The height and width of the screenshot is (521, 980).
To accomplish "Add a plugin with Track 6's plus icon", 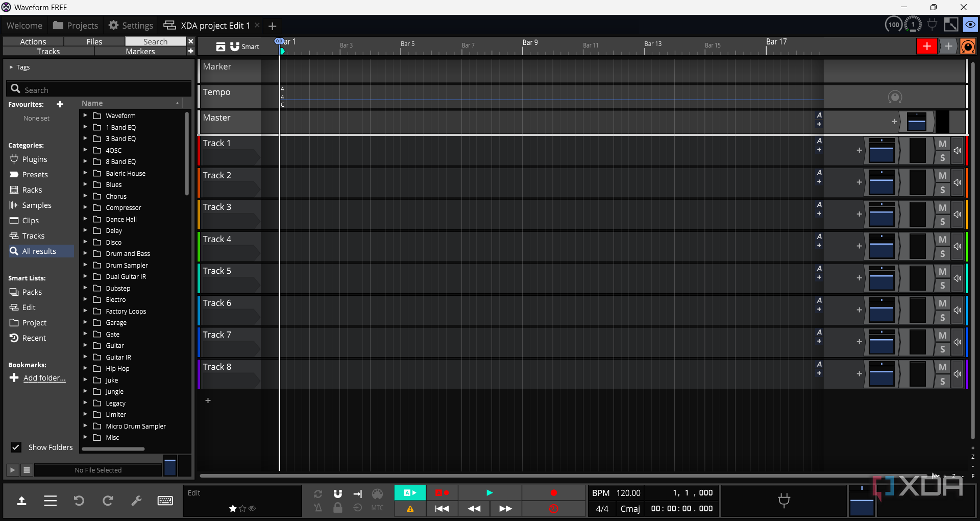I will coord(859,310).
